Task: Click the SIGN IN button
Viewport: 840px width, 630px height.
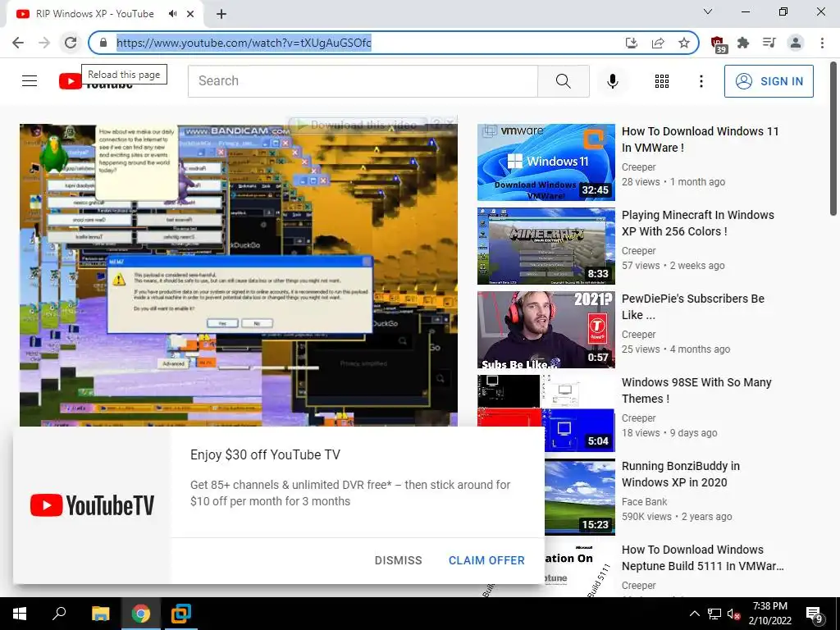Action: 769,81
